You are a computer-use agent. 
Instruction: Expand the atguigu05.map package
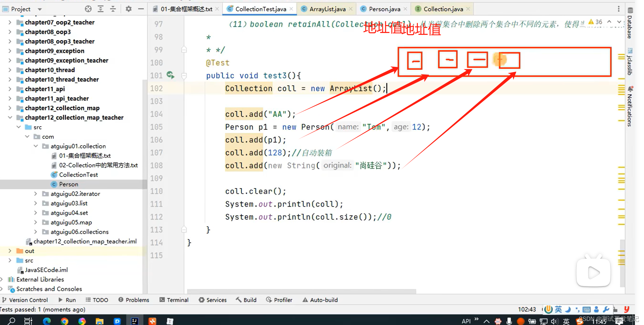[35, 222]
